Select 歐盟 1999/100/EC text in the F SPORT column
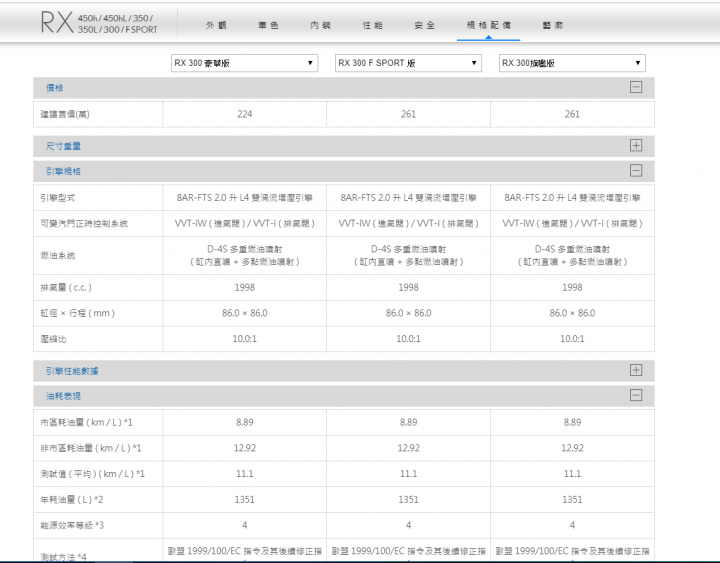720x563 pixels. pos(408,551)
